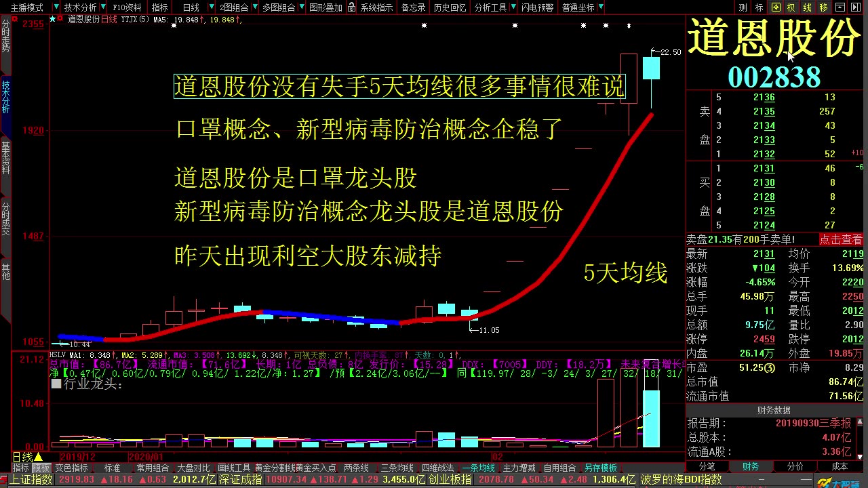Open 备忘录 from the toolbar
The height and width of the screenshot is (488, 868).
pyautogui.click(x=413, y=7)
